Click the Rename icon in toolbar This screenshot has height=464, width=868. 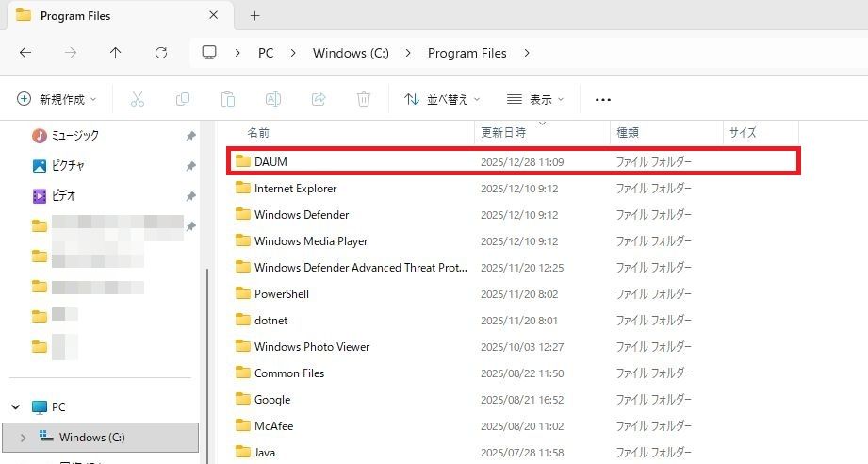click(272, 99)
